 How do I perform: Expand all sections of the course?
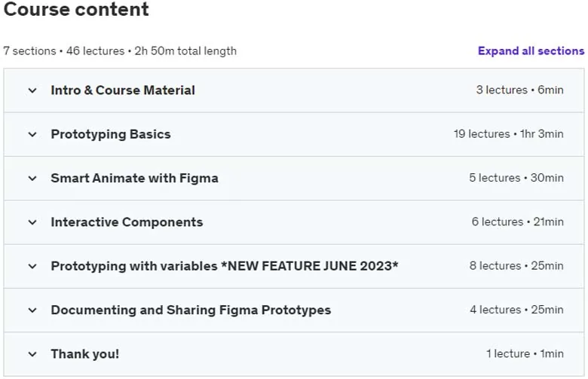(531, 50)
